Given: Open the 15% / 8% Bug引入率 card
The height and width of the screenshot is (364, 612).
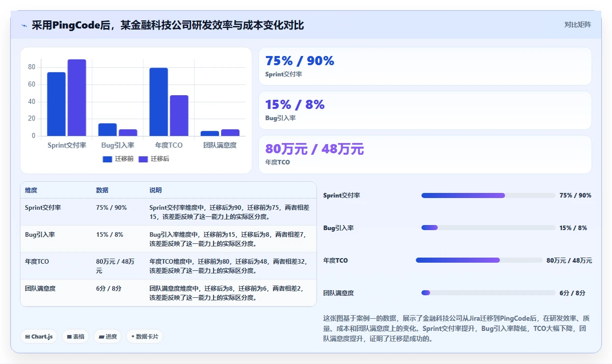Looking at the screenshot, I should pos(425,110).
